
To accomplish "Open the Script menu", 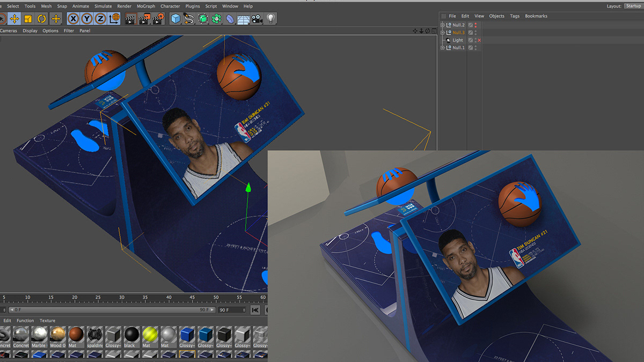I will (x=211, y=6).
